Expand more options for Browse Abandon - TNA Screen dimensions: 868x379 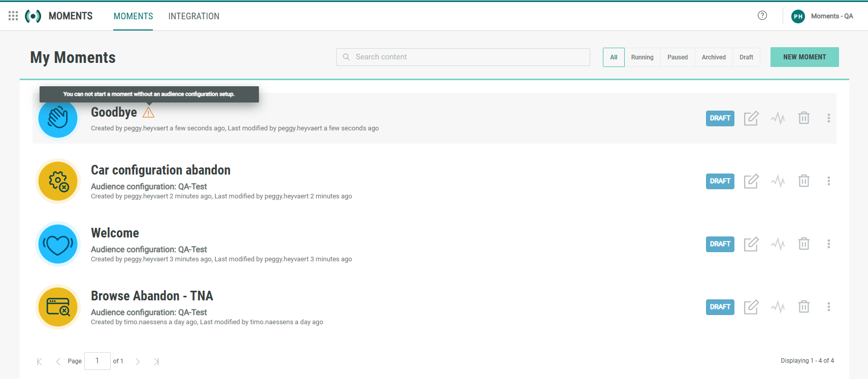pos(828,307)
